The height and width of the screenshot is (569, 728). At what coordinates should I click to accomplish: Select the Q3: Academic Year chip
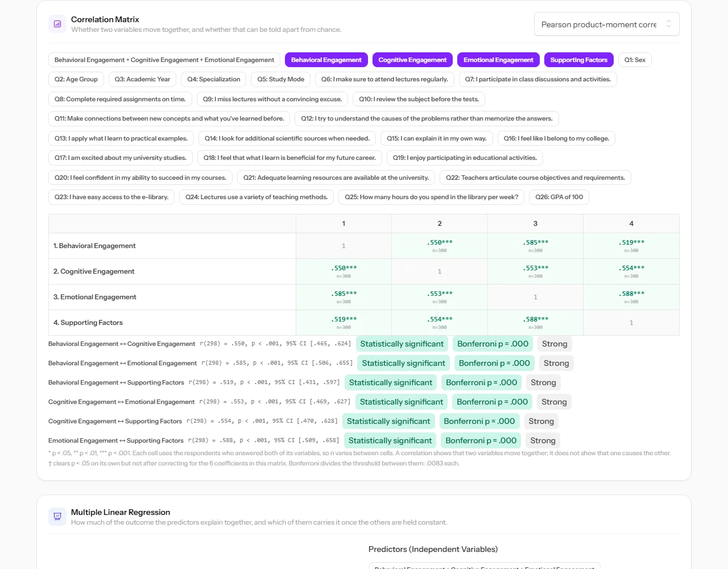click(143, 79)
